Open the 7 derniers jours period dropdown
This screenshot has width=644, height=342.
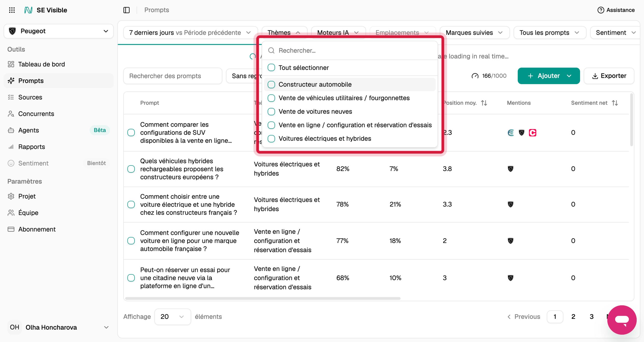click(x=190, y=33)
